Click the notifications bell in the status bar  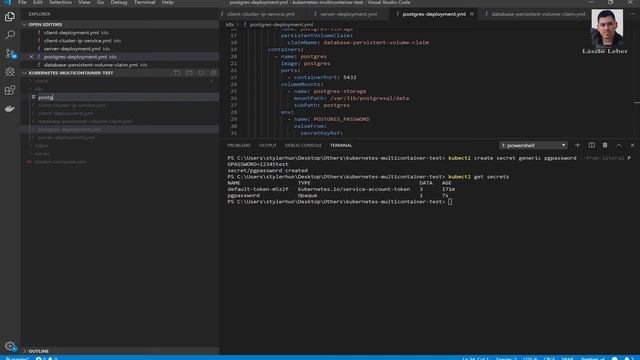(x=627, y=358)
